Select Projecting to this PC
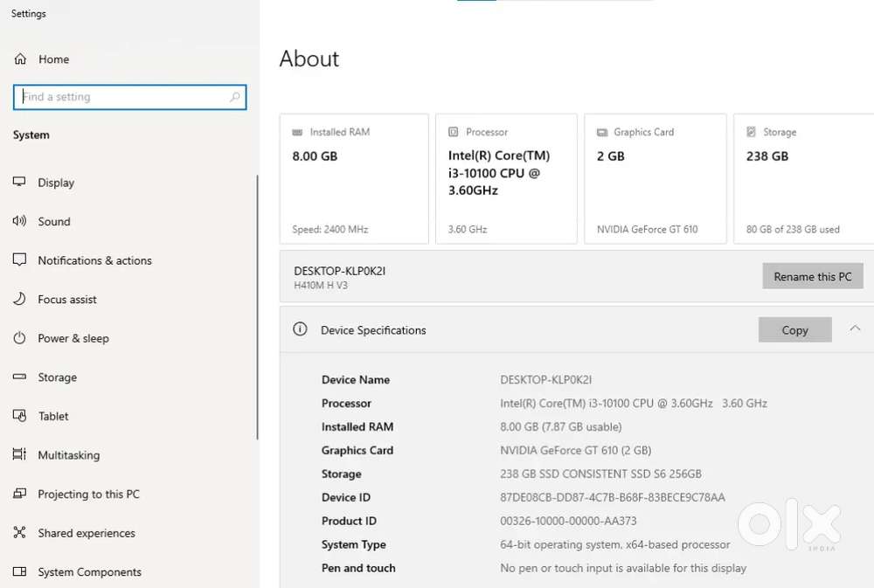Screen dimensions: 874x588 click(88, 495)
